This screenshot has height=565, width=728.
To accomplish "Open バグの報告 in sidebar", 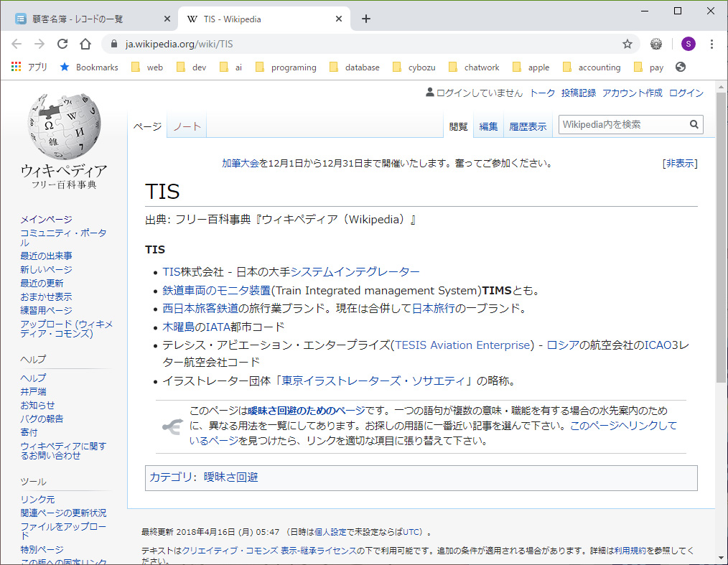I will 42,419.
